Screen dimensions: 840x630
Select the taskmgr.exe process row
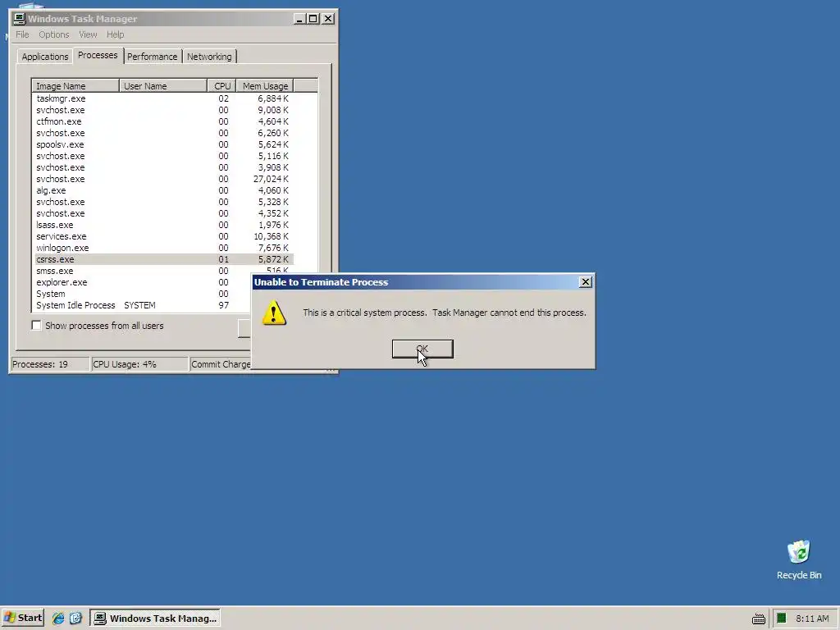pos(163,98)
